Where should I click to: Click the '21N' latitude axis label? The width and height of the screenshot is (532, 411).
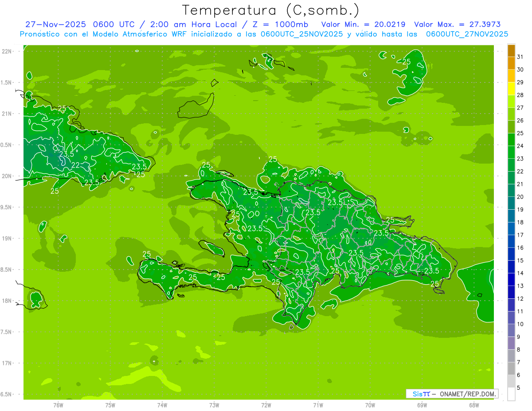tap(6, 114)
